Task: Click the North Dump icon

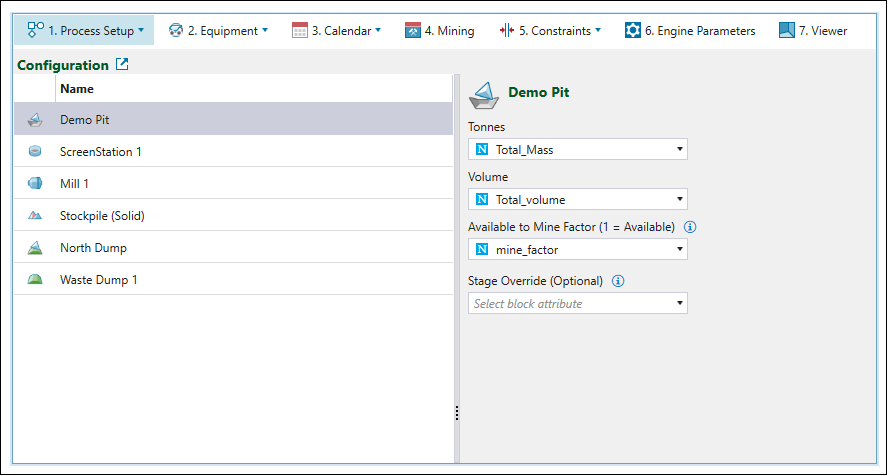Action: click(35, 248)
